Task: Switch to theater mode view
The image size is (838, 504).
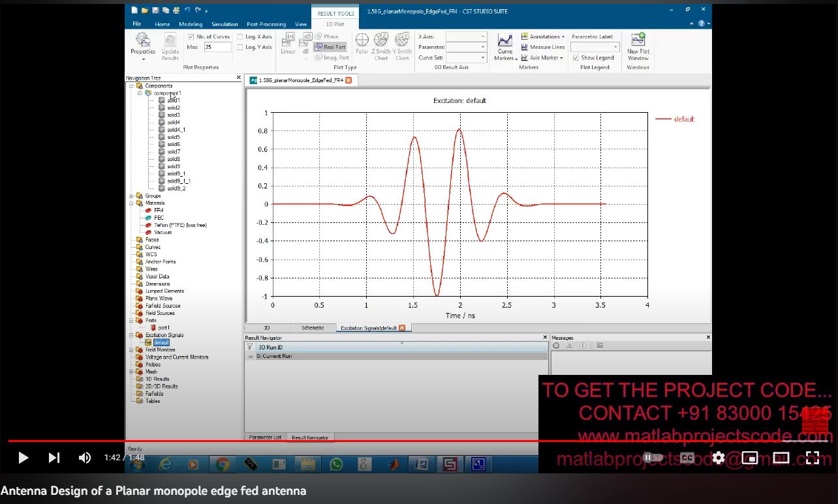Action: (781, 458)
